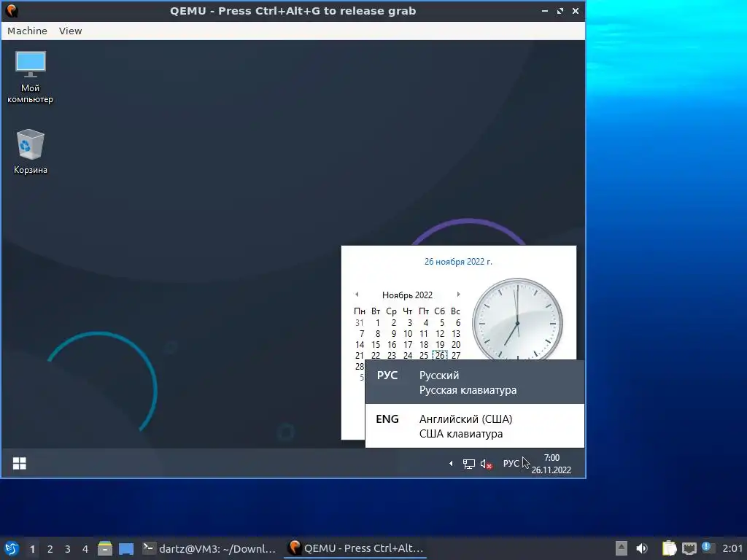Image resolution: width=747 pixels, height=560 pixels.
Task: Close the QEMU window
Action: (x=576, y=10)
